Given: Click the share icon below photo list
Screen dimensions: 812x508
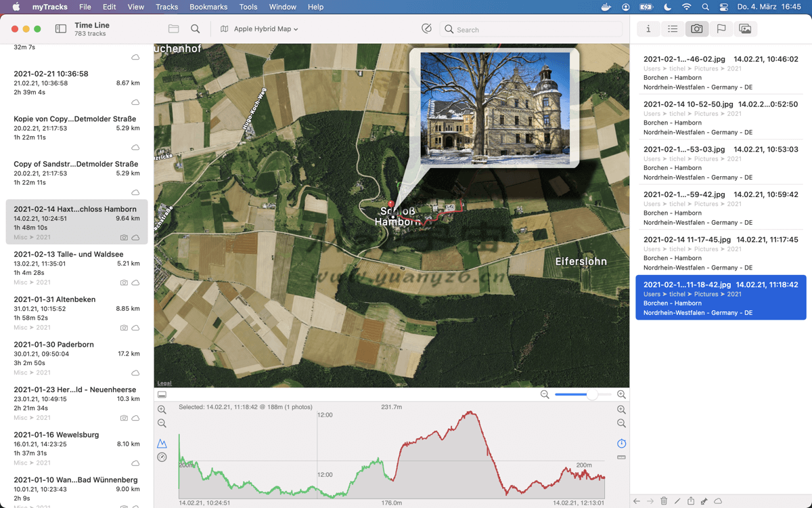Looking at the screenshot, I should tap(691, 501).
